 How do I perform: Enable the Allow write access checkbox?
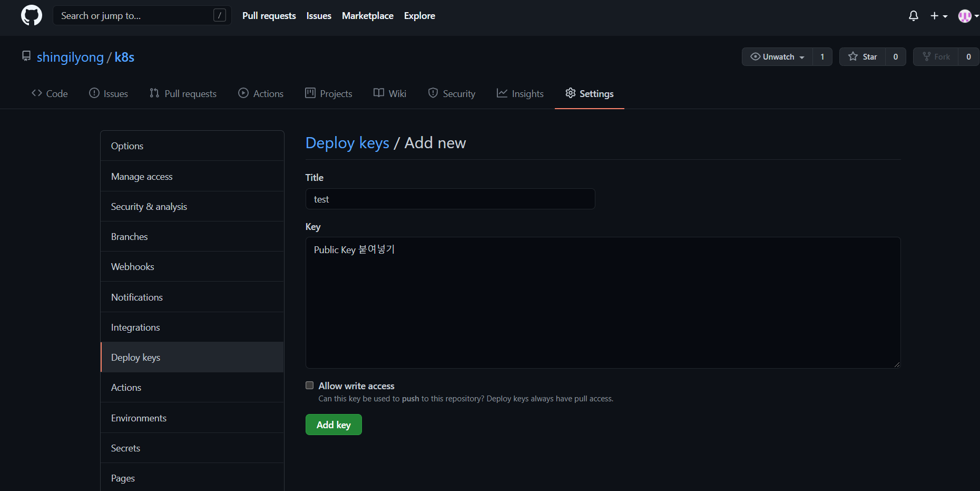[x=310, y=386]
